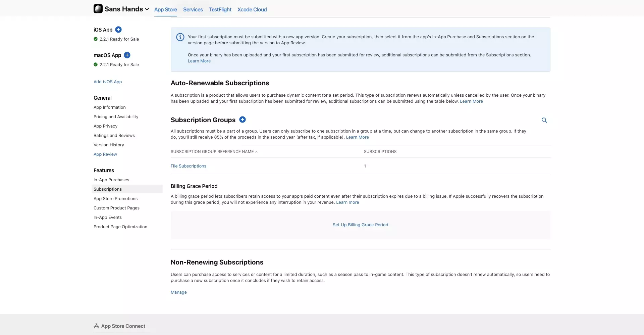The image size is (644, 335).
Task: Click Learn more under Billing Grace Period
Action: point(347,202)
